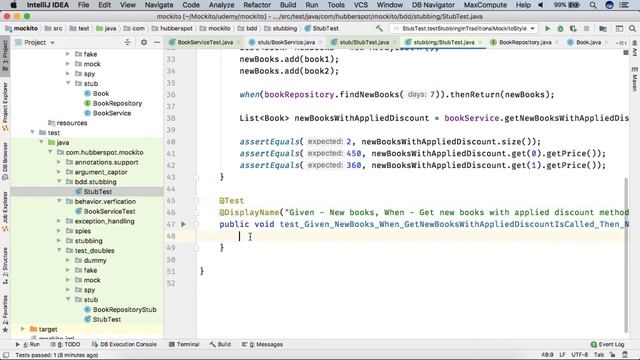Click the Project panel settings gear

point(144,42)
